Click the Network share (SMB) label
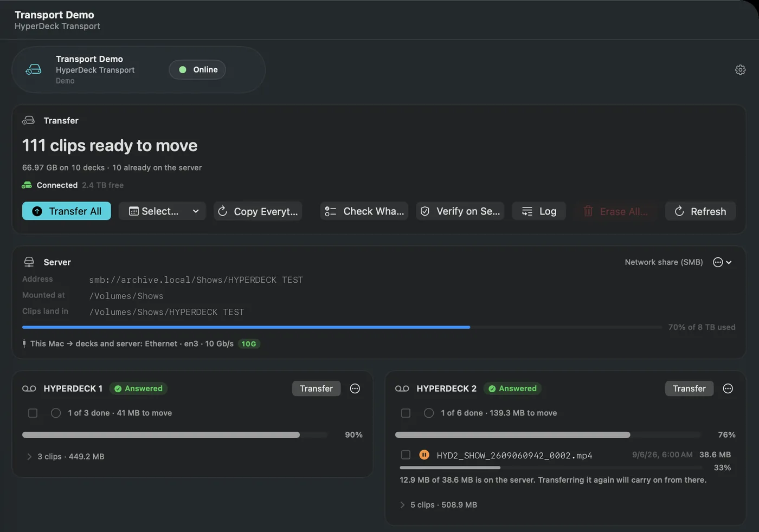 pyautogui.click(x=664, y=262)
